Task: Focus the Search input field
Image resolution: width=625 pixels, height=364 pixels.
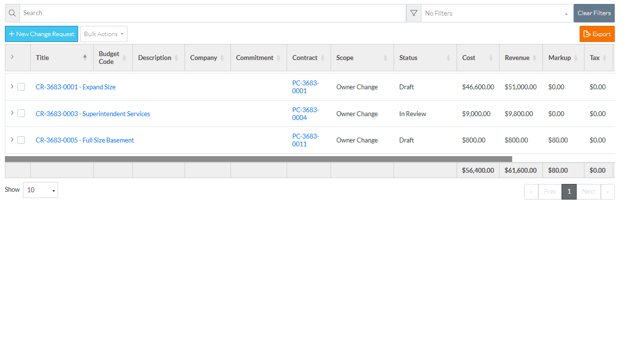Action: tap(213, 13)
